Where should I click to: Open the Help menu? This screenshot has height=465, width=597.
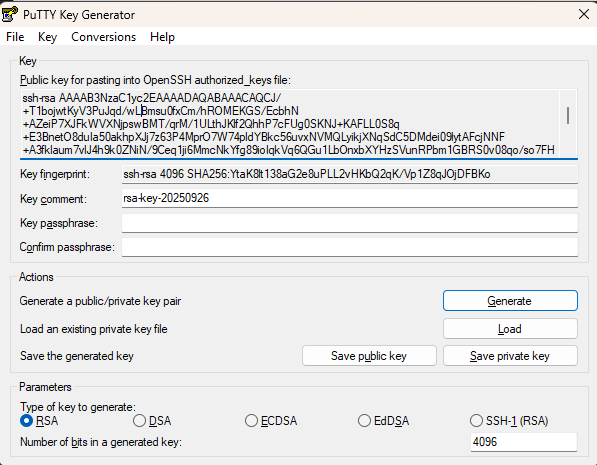(162, 37)
